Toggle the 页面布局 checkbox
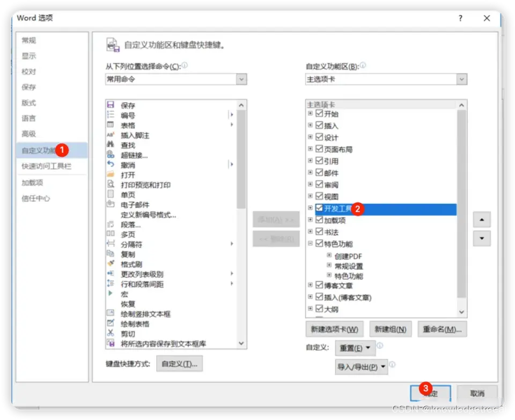Screen dimensions: 515x420 (x=319, y=149)
